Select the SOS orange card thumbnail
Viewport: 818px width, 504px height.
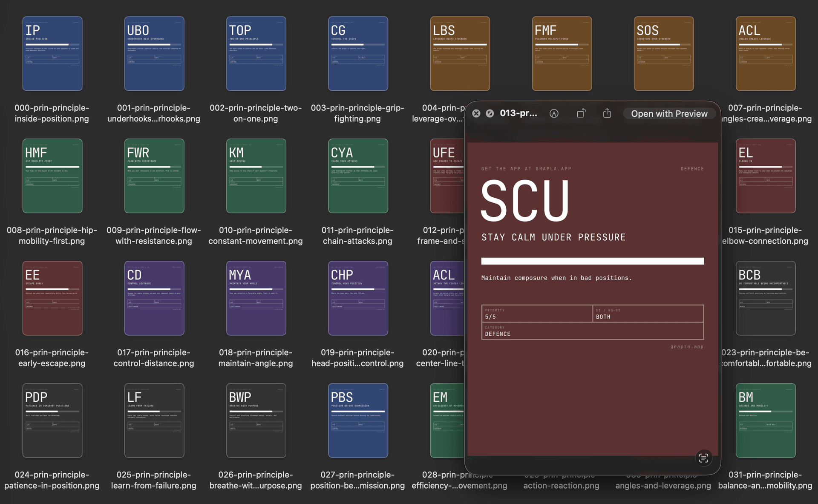[x=663, y=54]
